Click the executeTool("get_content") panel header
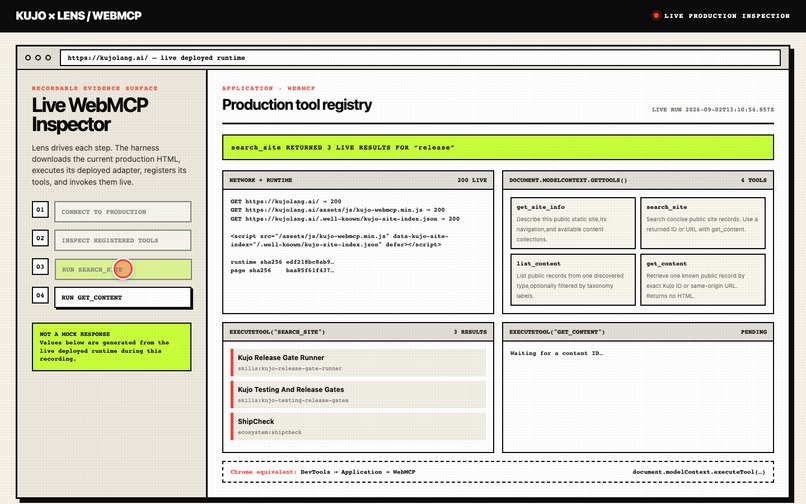Image resolution: width=806 pixels, height=504 pixels. pyautogui.click(x=638, y=332)
